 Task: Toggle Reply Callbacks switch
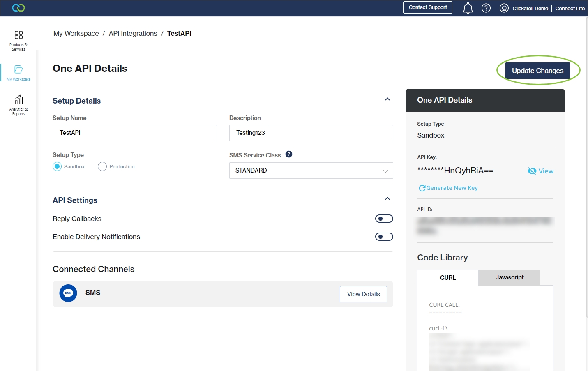pos(384,219)
